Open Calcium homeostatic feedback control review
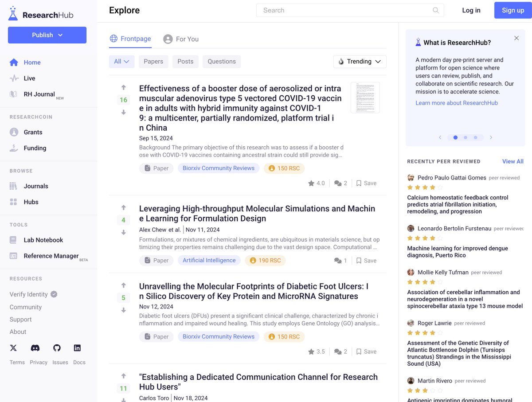 click(x=458, y=205)
